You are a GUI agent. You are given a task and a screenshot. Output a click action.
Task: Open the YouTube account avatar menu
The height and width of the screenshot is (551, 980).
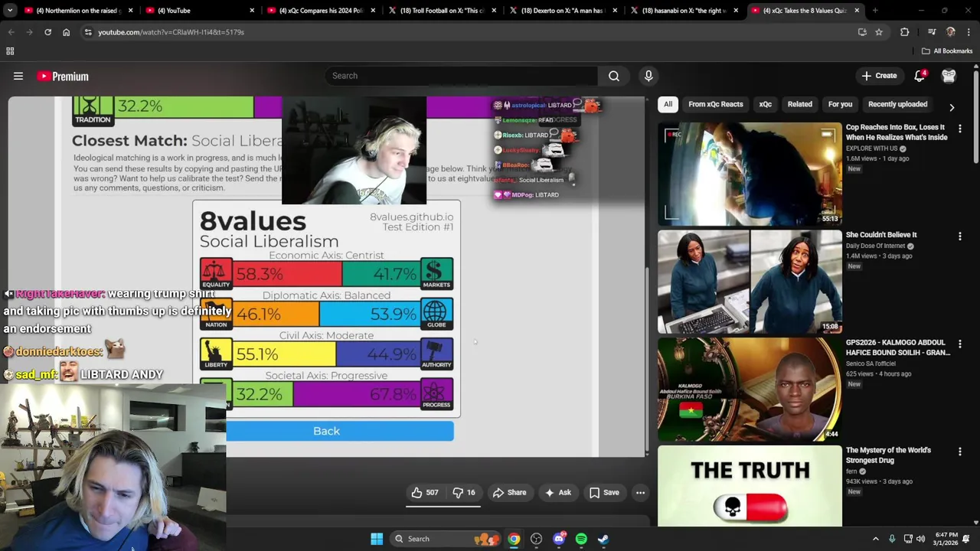(949, 76)
